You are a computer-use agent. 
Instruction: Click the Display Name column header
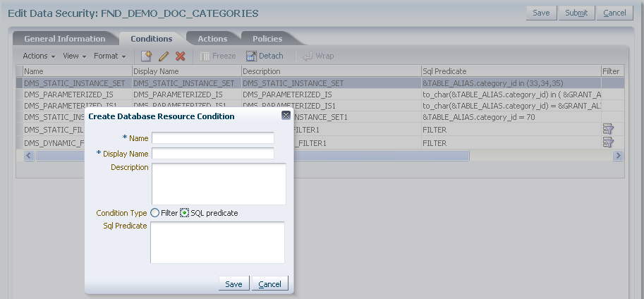(187, 71)
